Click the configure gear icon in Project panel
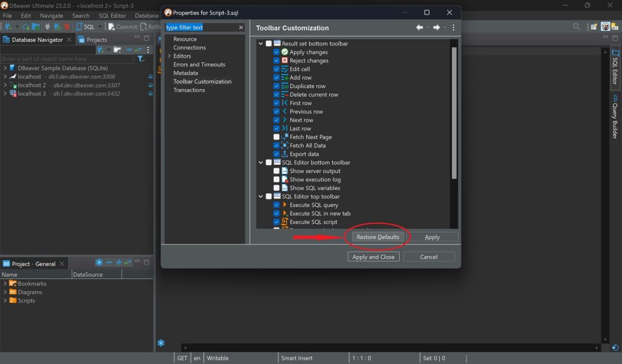Image resolution: width=622 pixels, height=364 pixels. [x=99, y=262]
